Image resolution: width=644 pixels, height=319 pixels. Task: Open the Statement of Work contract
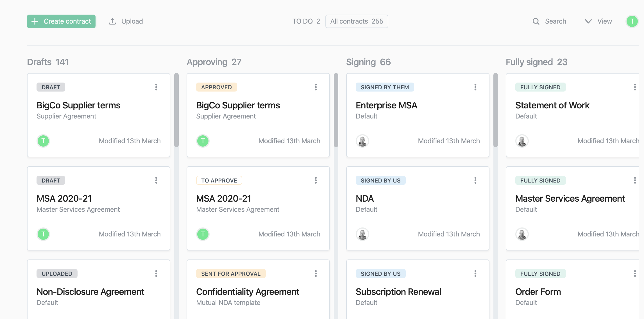pos(552,105)
